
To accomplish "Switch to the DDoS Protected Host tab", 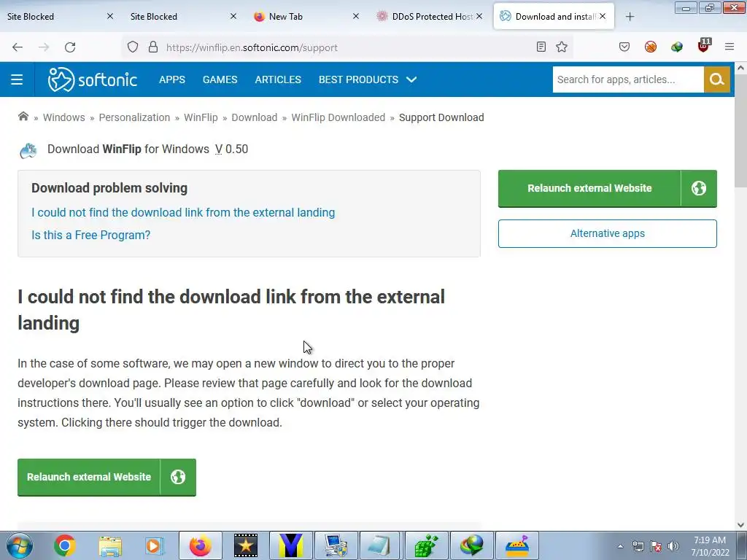I will pos(429,17).
